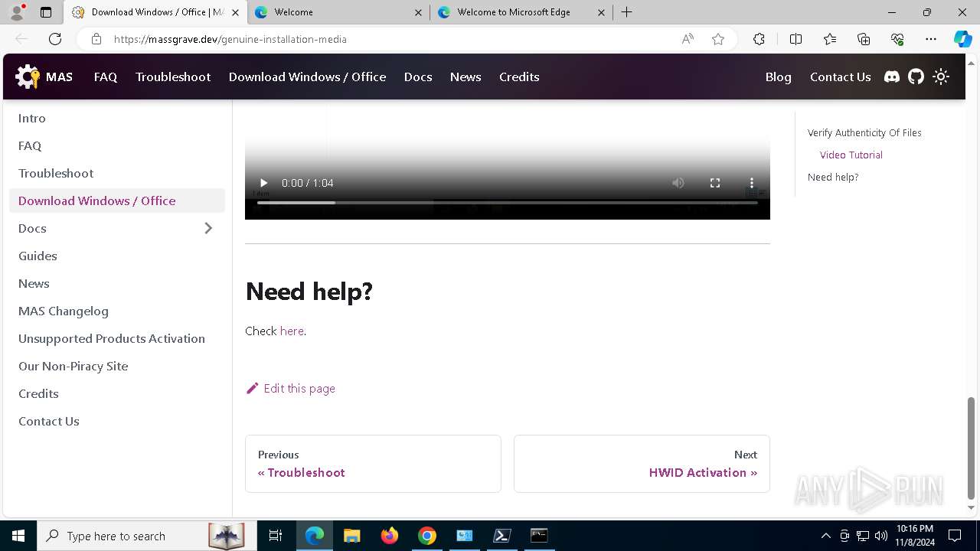View site information lock icon
This screenshot has width=980, height=551.
[96, 39]
